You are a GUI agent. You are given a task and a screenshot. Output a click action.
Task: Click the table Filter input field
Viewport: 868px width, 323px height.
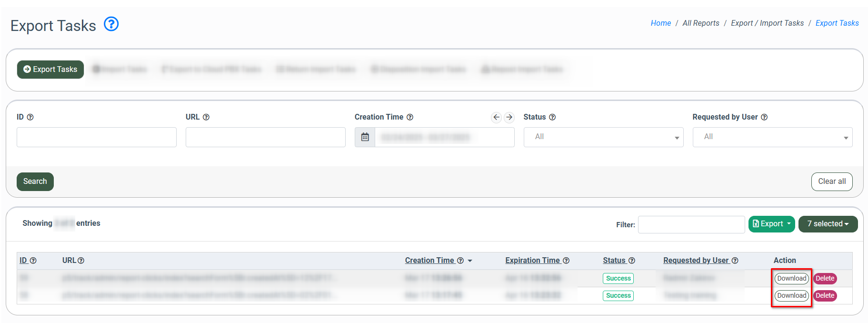tap(691, 224)
